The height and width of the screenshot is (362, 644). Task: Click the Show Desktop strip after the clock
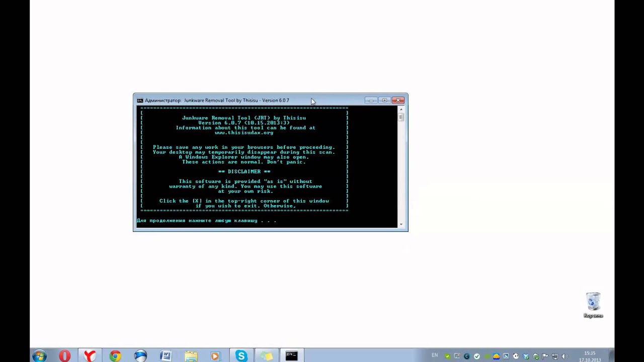pos(611,356)
